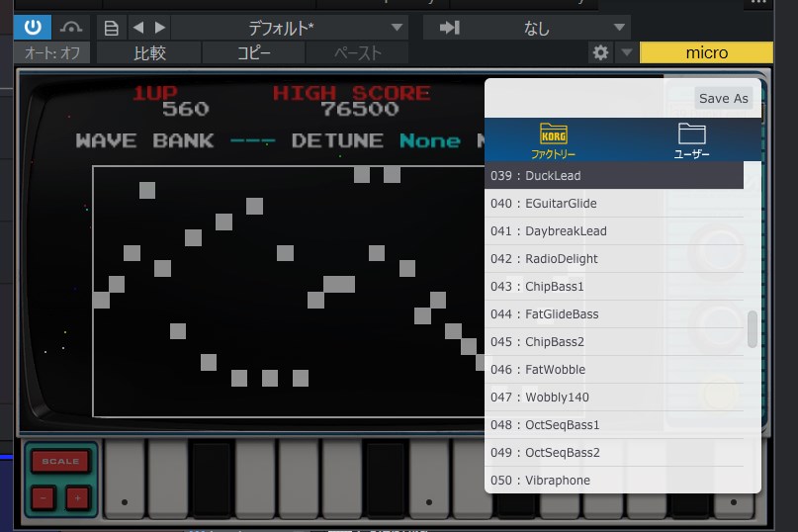Screen dimensions: 798x532
Task: Switch to the ユーザー user folder tab
Action: (x=691, y=140)
